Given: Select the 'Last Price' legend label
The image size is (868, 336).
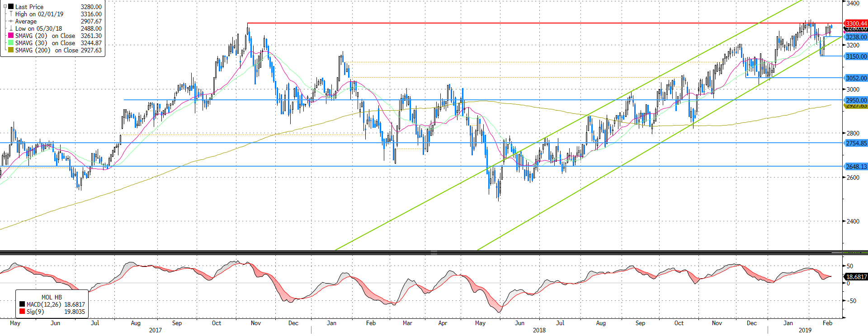Looking at the screenshot, I should click(29, 7).
